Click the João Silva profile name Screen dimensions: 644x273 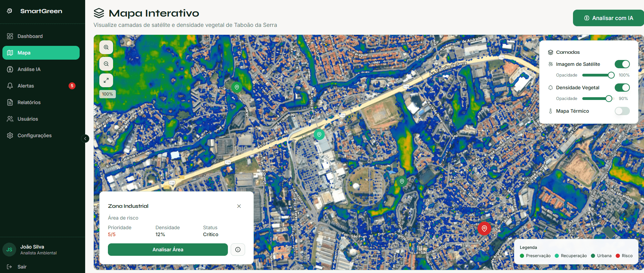coord(32,247)
